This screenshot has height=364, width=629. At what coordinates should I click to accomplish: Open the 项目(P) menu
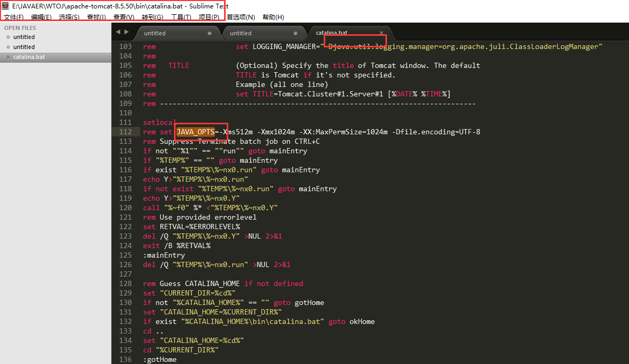coord(209,17)
